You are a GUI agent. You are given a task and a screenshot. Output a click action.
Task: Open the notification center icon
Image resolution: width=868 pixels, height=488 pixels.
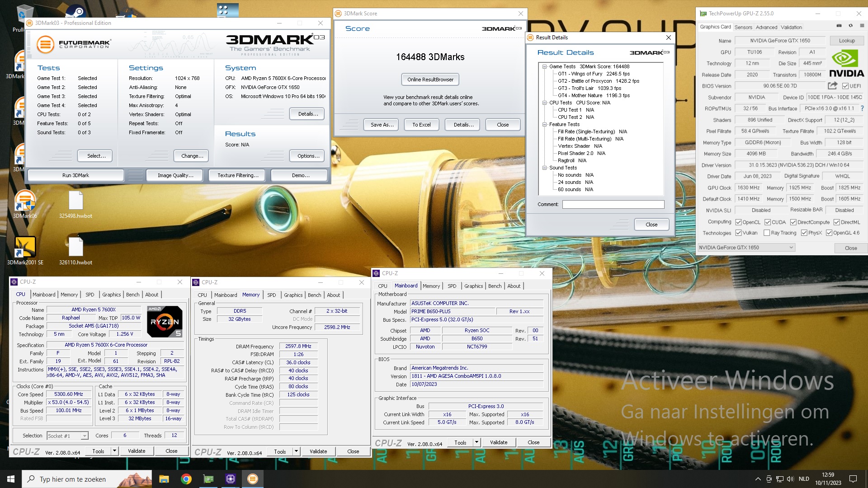(x=853, y=479)
